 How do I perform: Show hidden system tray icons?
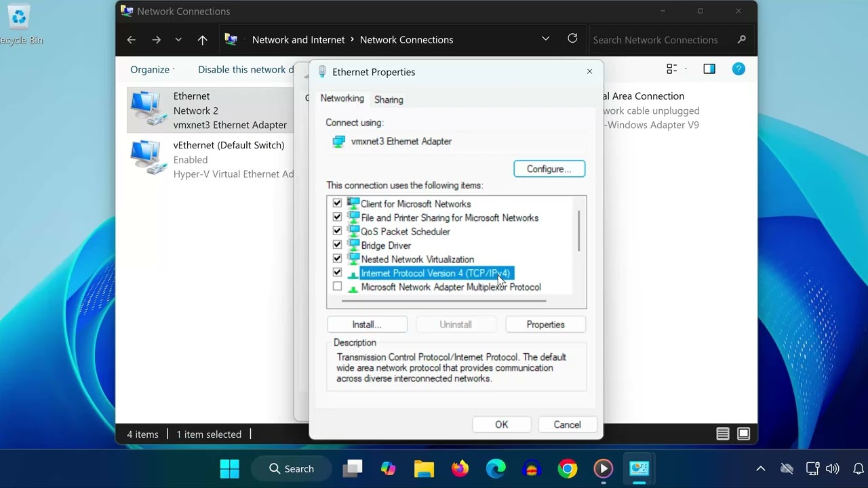761,468
